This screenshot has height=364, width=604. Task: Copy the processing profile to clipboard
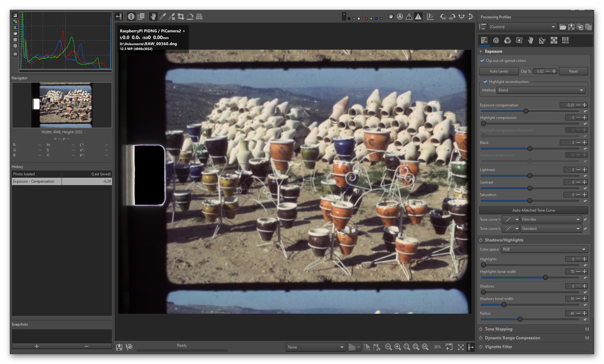coord(580,27)
